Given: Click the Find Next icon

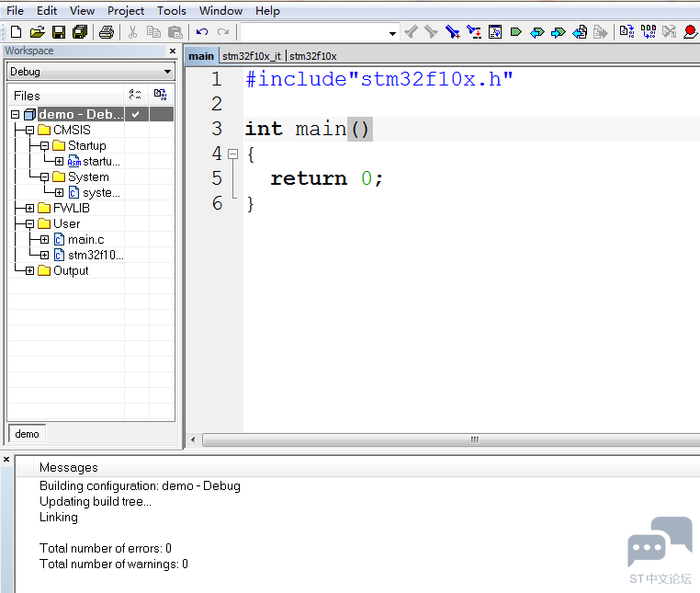Looking at the screenshot, I should [431, 32].
